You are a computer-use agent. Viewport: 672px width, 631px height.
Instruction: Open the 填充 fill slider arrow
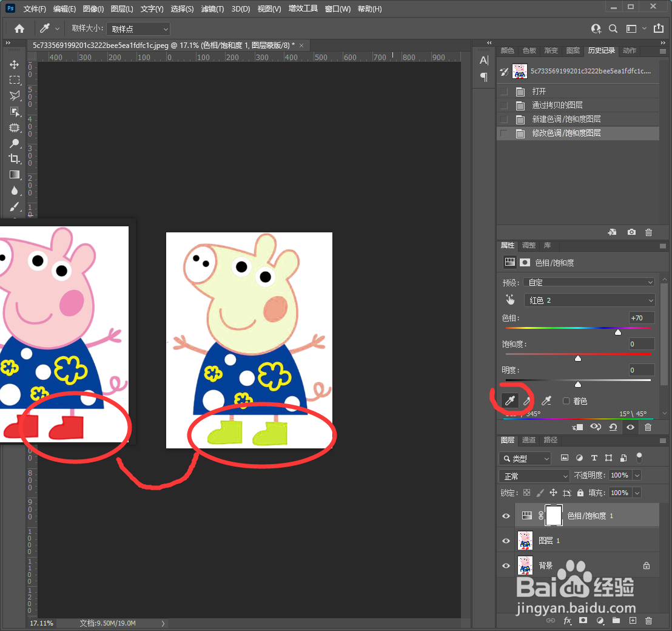[x=637, y=493]
